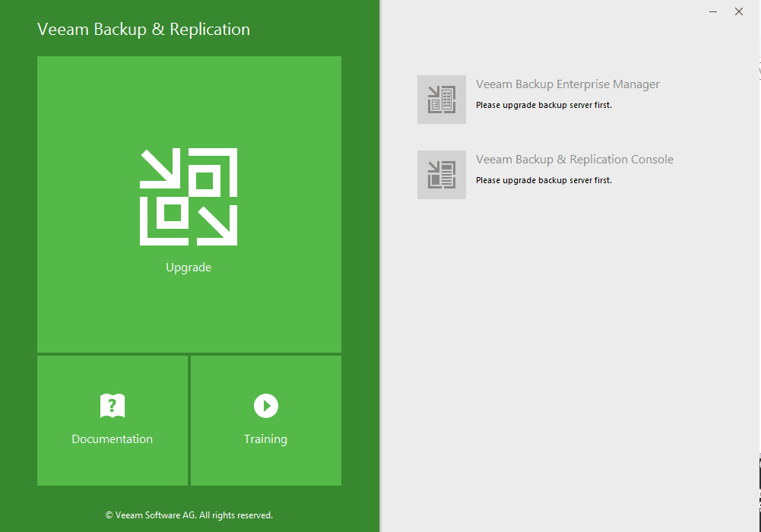Screen dimensions: 761x532
Task: Click the Upgrade label text
Action: pos(189,268)
